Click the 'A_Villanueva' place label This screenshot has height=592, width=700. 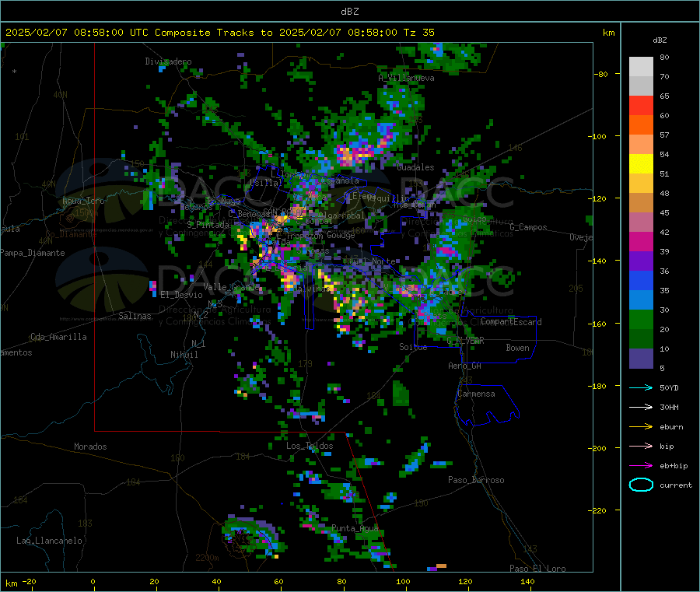click(x=406, y=78)
